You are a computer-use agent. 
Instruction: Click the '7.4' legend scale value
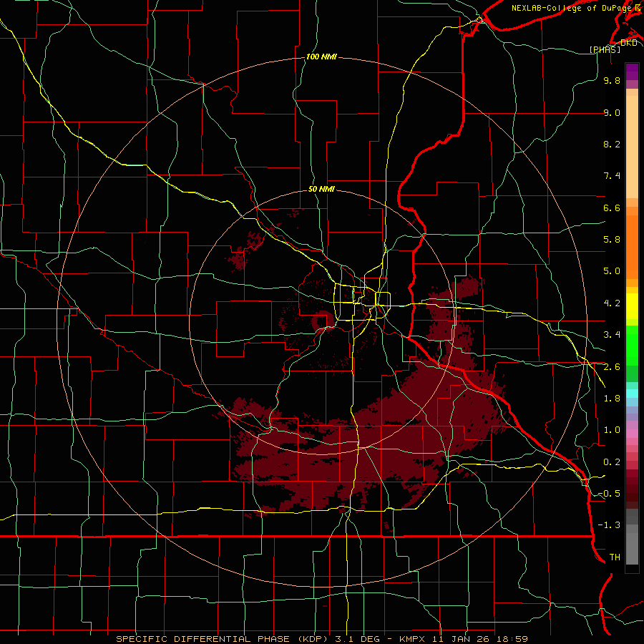[x=612, y=176]
